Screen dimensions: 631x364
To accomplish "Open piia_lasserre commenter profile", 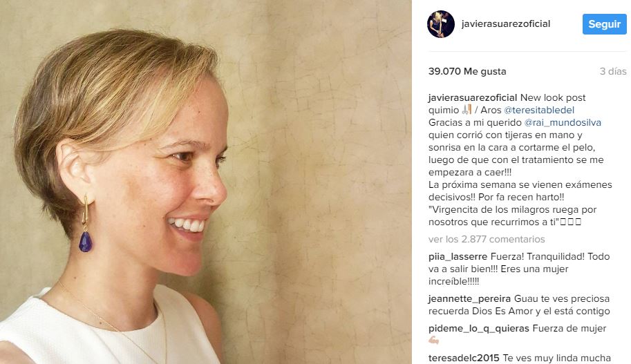I will tap(458, 256).
